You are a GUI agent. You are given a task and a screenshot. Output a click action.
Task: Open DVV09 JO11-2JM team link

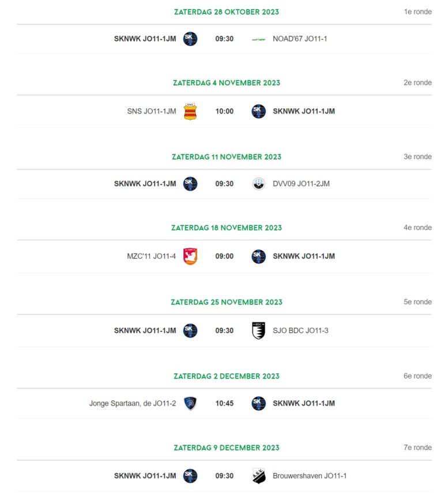(x=301, y=184)
